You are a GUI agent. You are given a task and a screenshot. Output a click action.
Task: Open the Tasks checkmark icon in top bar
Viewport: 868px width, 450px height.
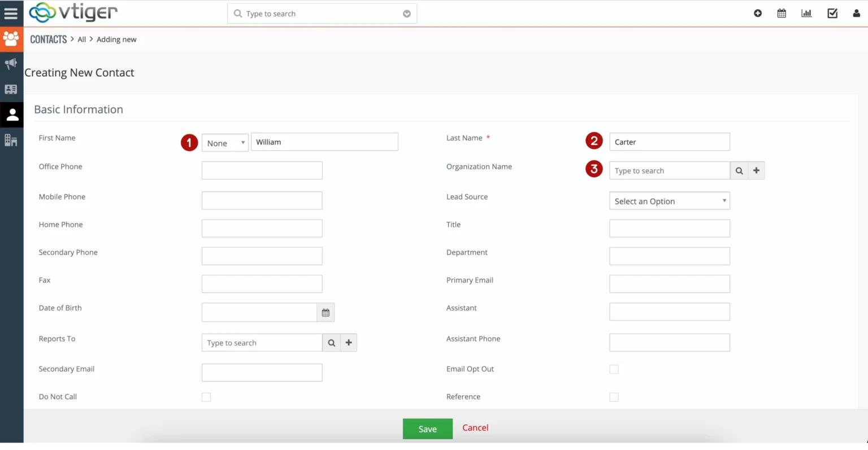coord(832,13)
